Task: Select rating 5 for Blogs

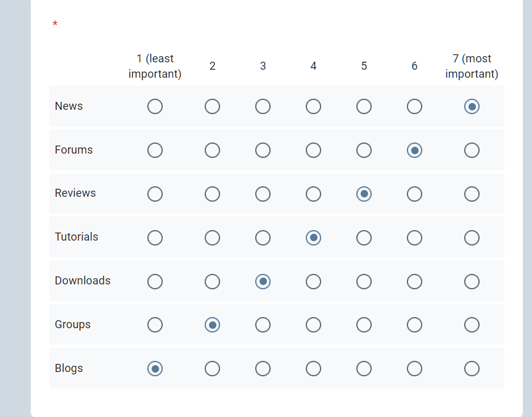Action: [x=364, y=369]
